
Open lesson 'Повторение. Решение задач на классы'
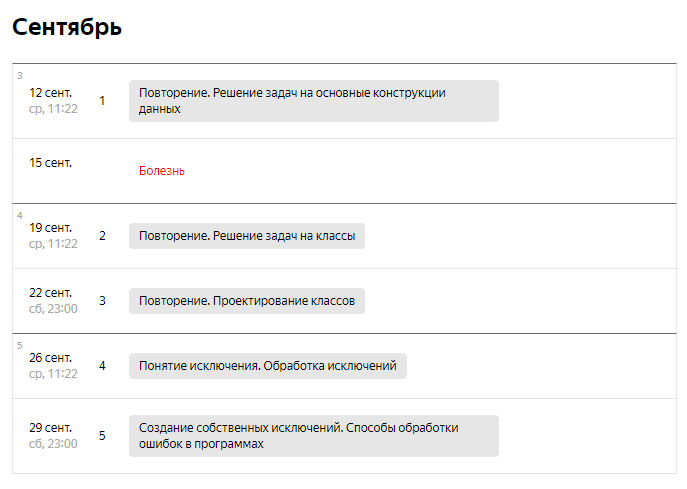(247, 236)
